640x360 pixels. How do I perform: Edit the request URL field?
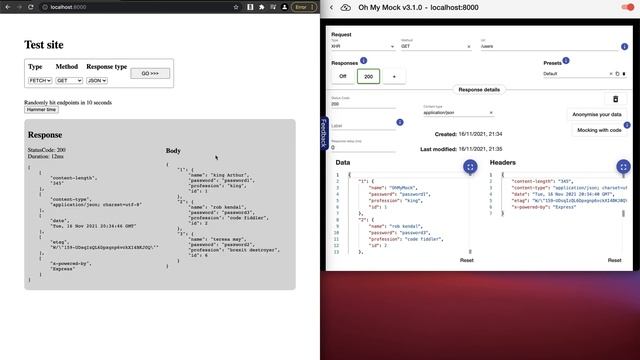coord(549,46)
